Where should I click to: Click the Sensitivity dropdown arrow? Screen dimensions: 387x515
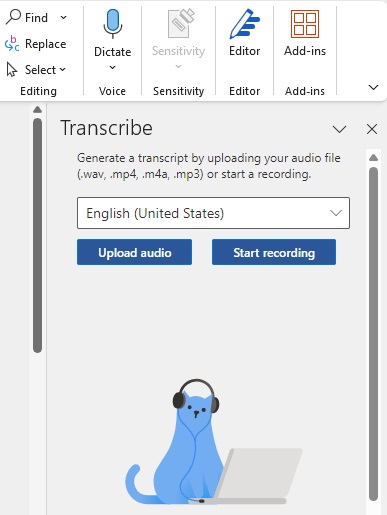point(179,66)
